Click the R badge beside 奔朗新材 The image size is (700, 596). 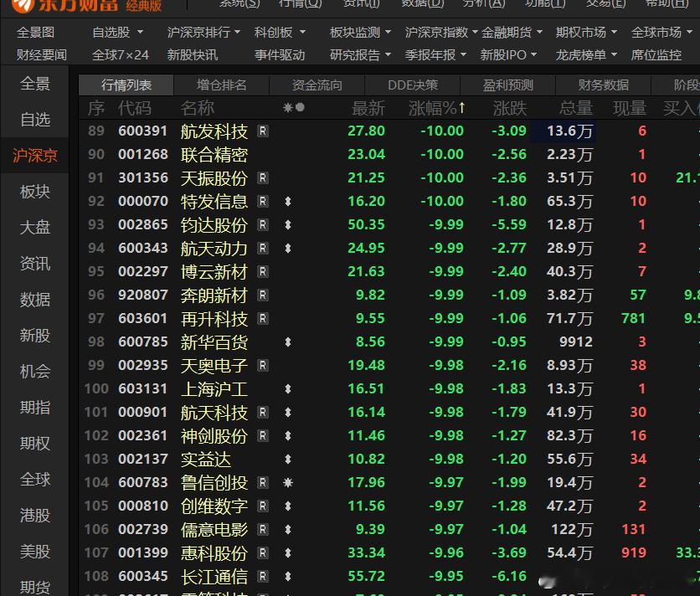263,295
